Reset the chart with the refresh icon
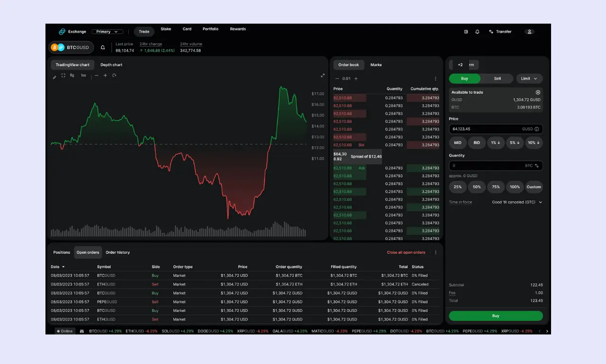The width and height of the screenshot is (606, 364). 114,75
